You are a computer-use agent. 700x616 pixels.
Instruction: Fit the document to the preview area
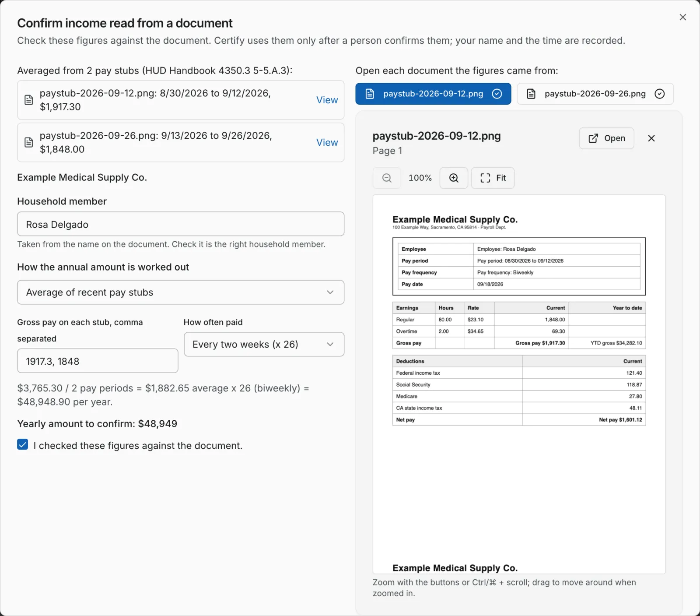pos(493,178)
